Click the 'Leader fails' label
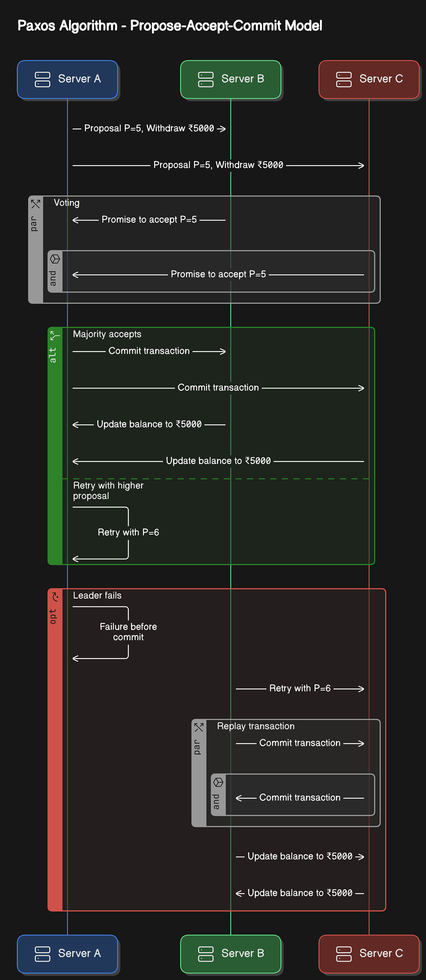The image size is (426, 980). tap(97, 595)
